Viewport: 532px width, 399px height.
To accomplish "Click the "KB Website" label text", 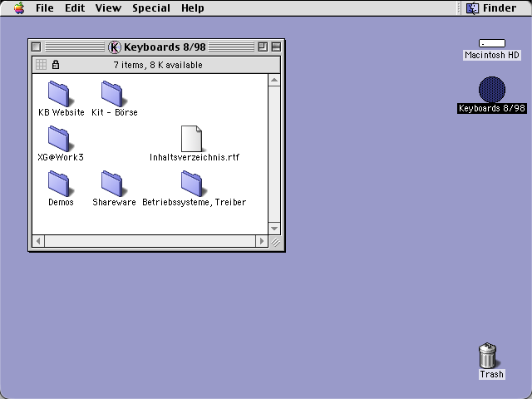I will 61,112.
